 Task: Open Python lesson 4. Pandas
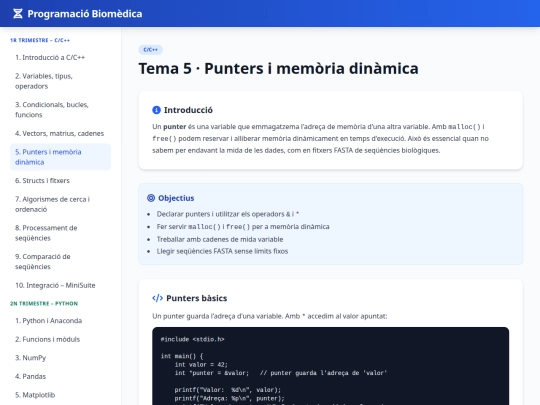61,376
